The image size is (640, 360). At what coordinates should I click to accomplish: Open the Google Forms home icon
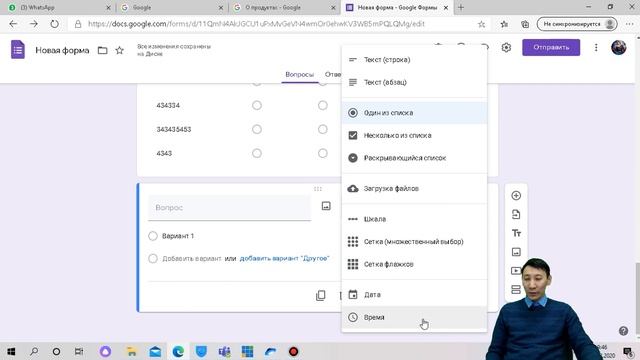[x=18, y=50]
